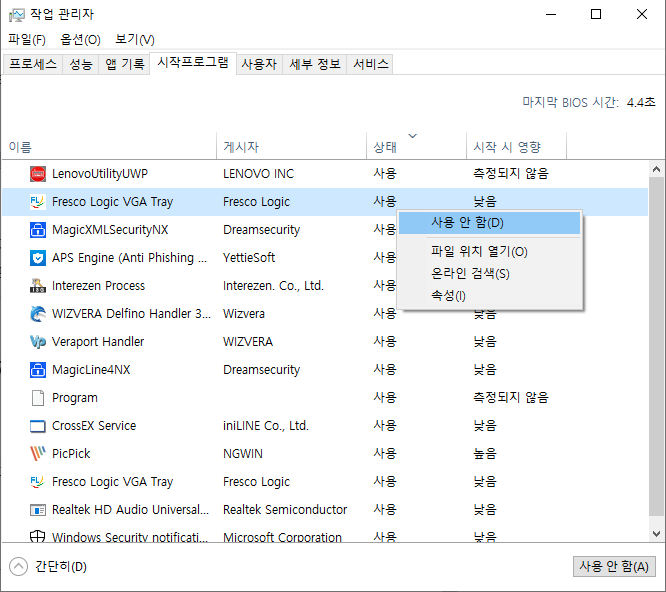
Task: Open the 옵션(O) menu
Action: pos(80,39)
